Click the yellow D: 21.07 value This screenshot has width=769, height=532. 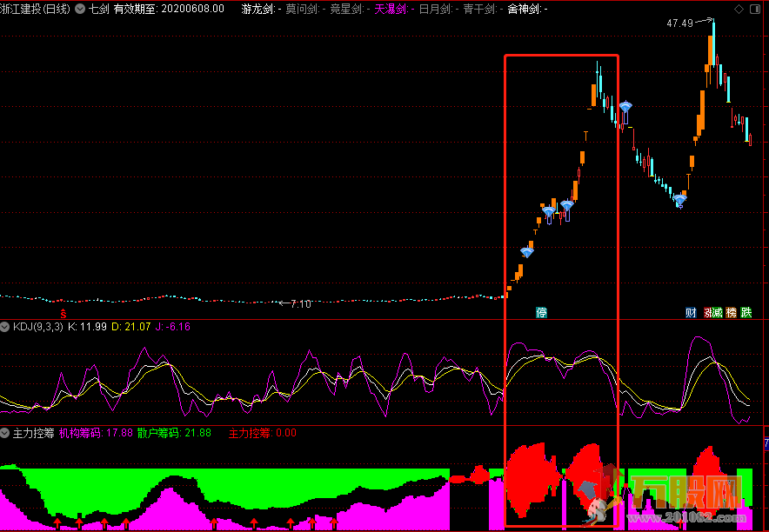point(131,327)
